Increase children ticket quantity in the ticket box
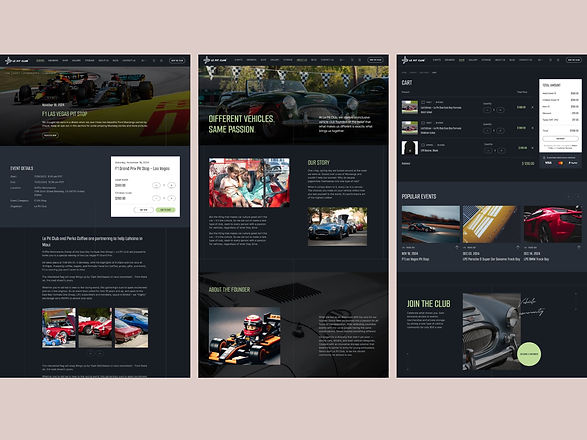587x440 pixels. (x=171, y=198)
